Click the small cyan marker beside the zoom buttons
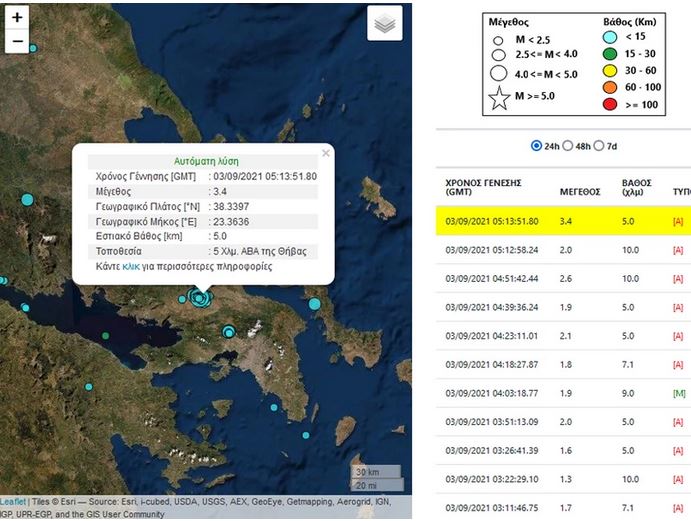Screen dimensions: 691x521 click(33, 48)
